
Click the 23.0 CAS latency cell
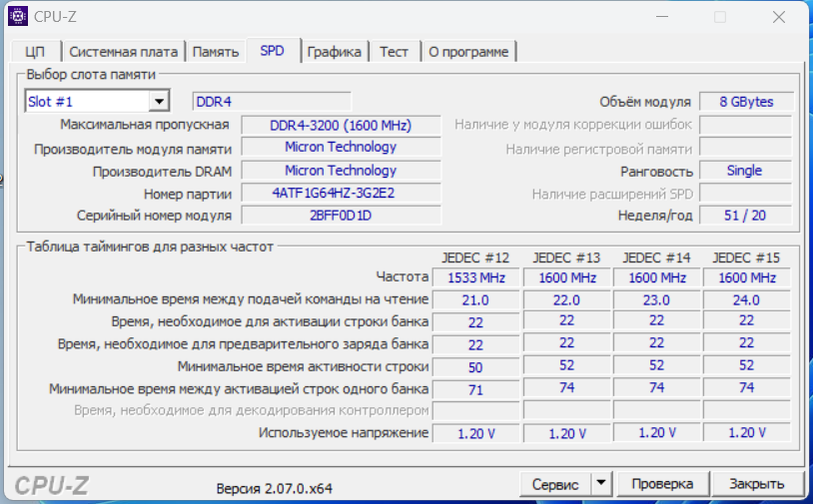click(656, 300)
